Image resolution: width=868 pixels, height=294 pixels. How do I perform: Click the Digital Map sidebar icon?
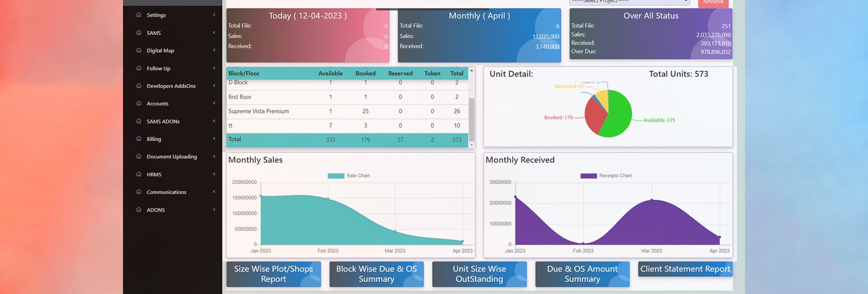[139, 50]
